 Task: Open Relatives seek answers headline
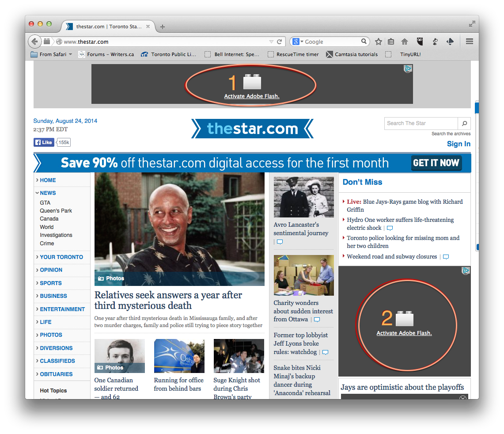pos(168,300)
